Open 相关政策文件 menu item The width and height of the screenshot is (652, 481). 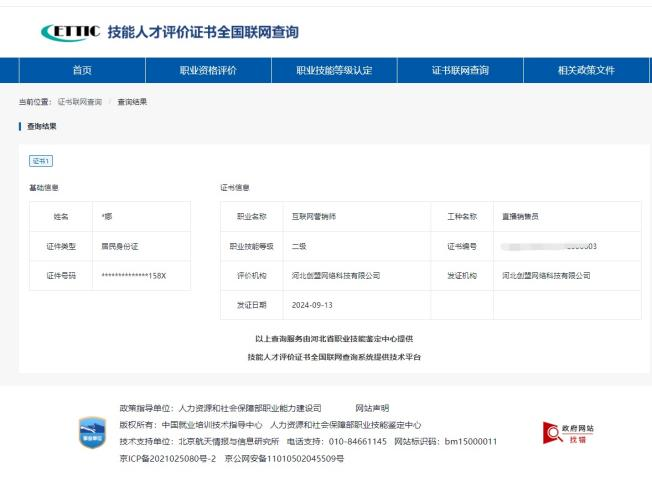pos(586,70)
